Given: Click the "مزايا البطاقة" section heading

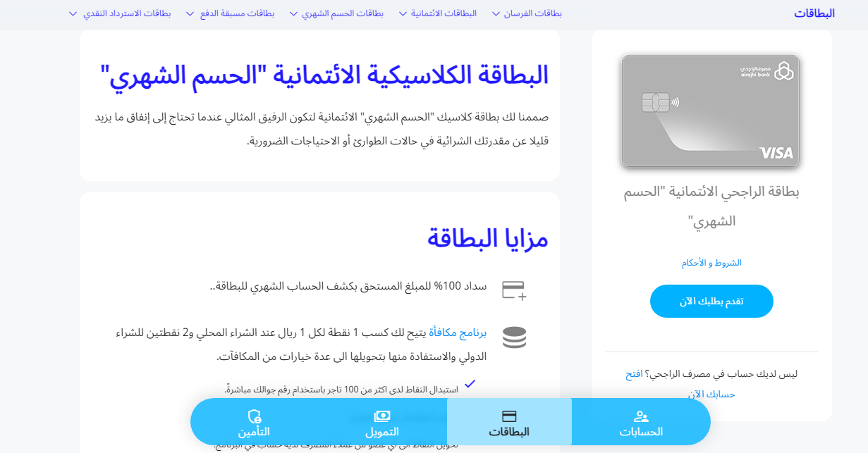Looking at the screenshot, I should pyautogui.click(x=488, y=238).
